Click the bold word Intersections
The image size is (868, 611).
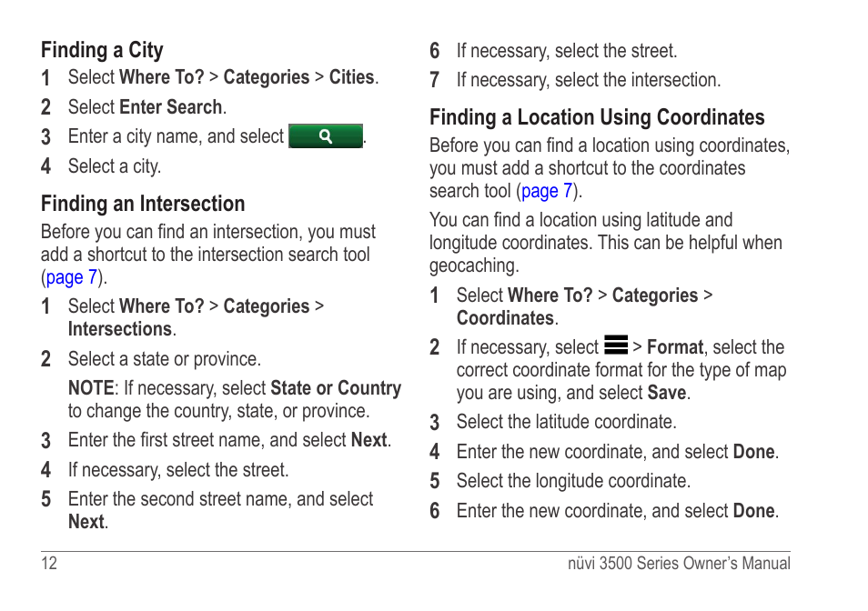[119, 329]
